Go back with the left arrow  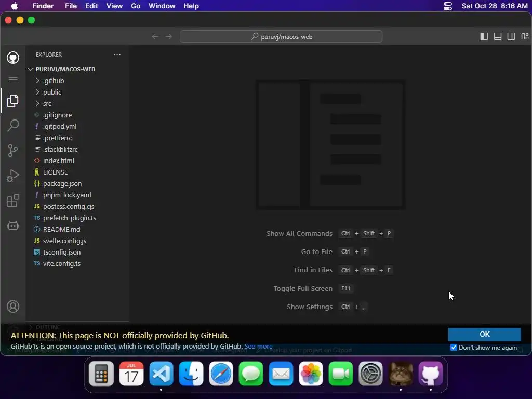(x=155, y=37)
